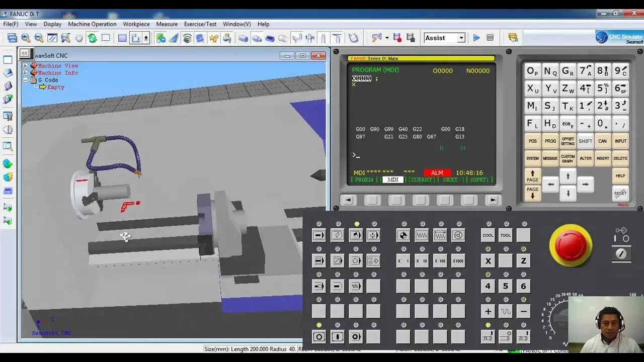This screenshot has height=362, width=644.
Task: Click the PROG key on MDI keypad
Action: [x=550, y=141]
